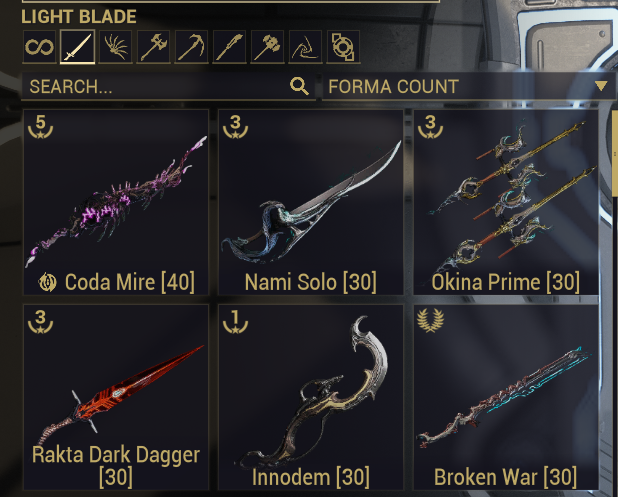Image resolution: width=618 pixels, height=497 pixels.
Task: Click the magnifying glass search icon
Action: (x=299, y=86)
